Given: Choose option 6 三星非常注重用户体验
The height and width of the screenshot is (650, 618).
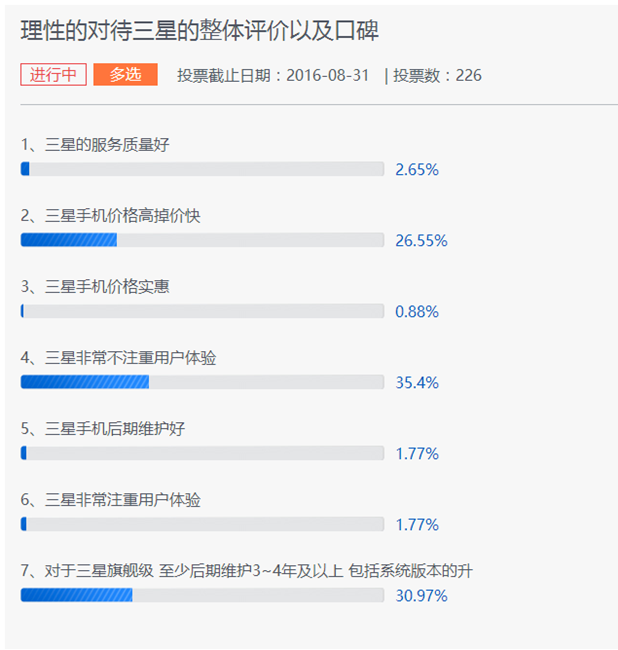Looking at the screenshot, I should (x=111, y=500).
